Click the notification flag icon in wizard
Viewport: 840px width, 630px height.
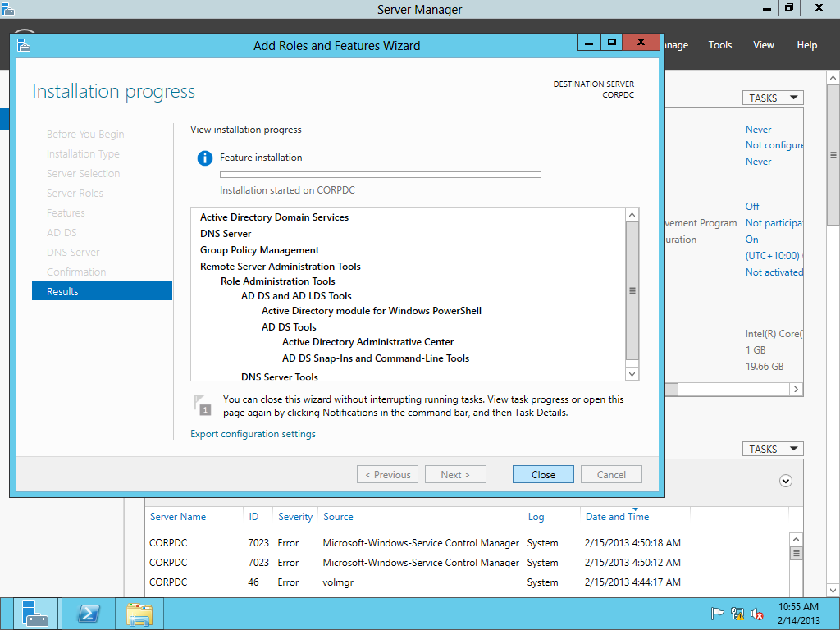coord(202,404)
